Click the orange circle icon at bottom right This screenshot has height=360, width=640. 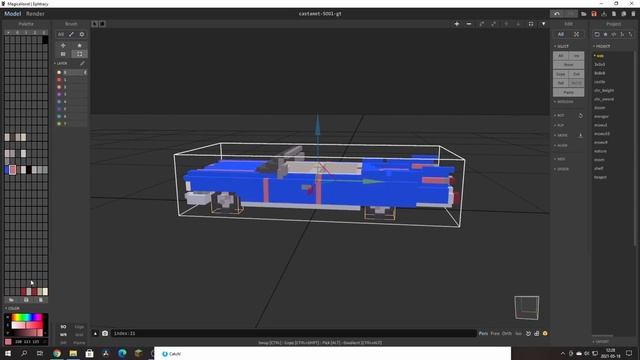coord(545,333)
